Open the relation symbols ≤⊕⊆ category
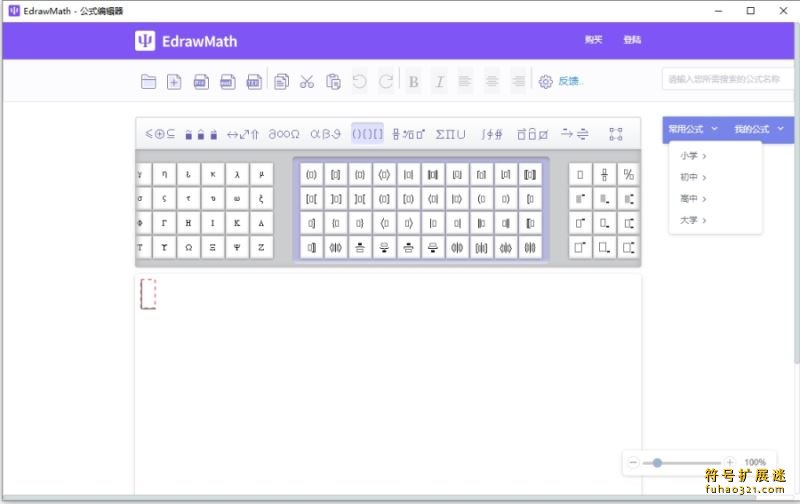The width and height of the screenshot is (800, 504). [160, 134]
